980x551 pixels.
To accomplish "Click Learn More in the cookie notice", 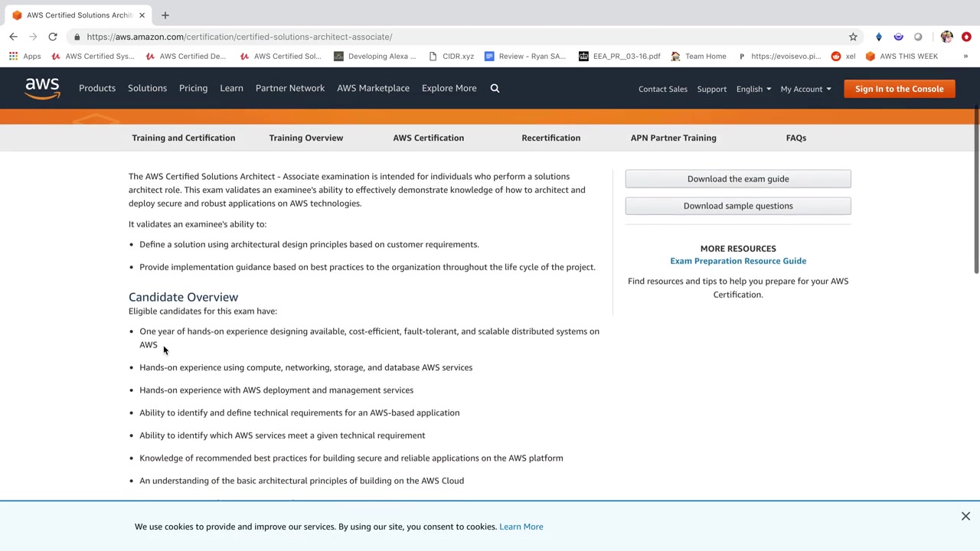I will pyautogui.click(x=521, y=527).
